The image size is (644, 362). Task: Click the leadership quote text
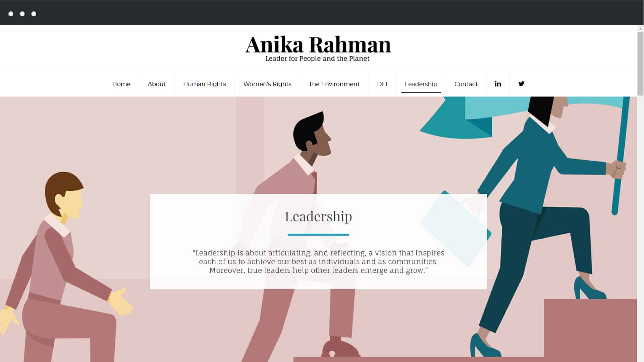(318, 261)
